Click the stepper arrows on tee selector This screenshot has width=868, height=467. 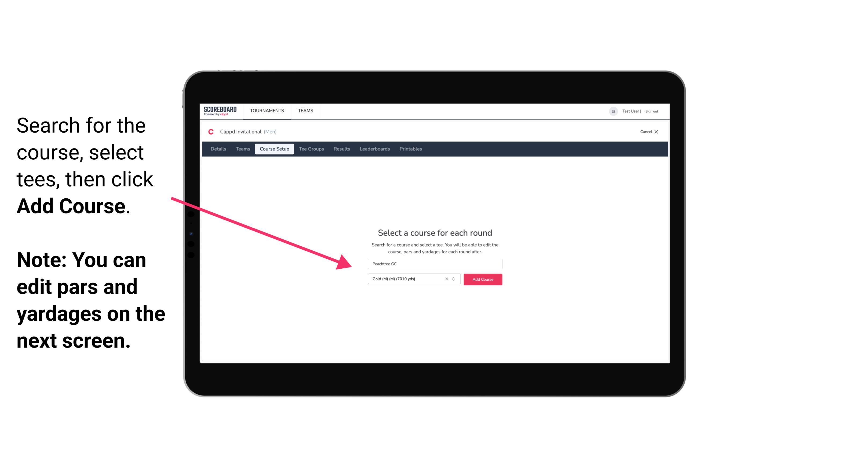(454, 279)
